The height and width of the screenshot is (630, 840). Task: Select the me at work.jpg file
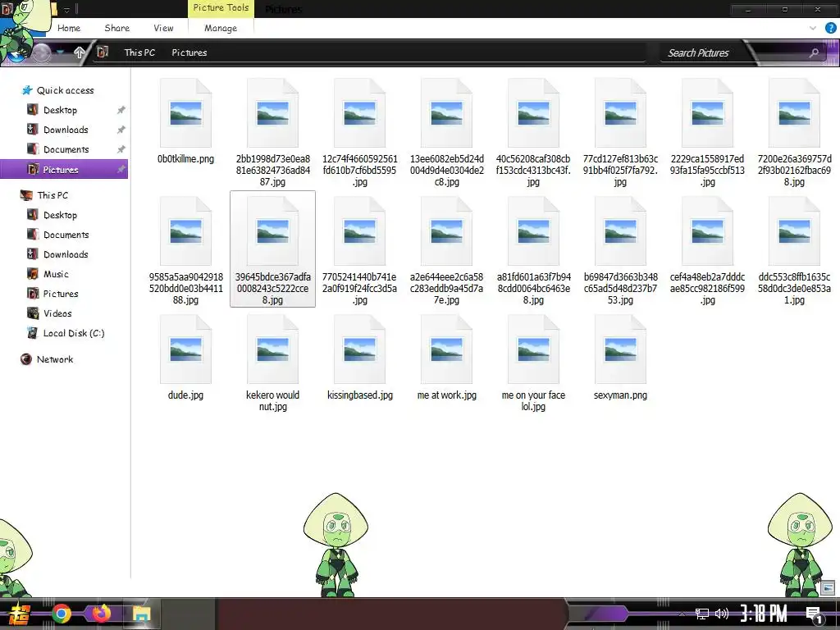(x=447, y=358)
